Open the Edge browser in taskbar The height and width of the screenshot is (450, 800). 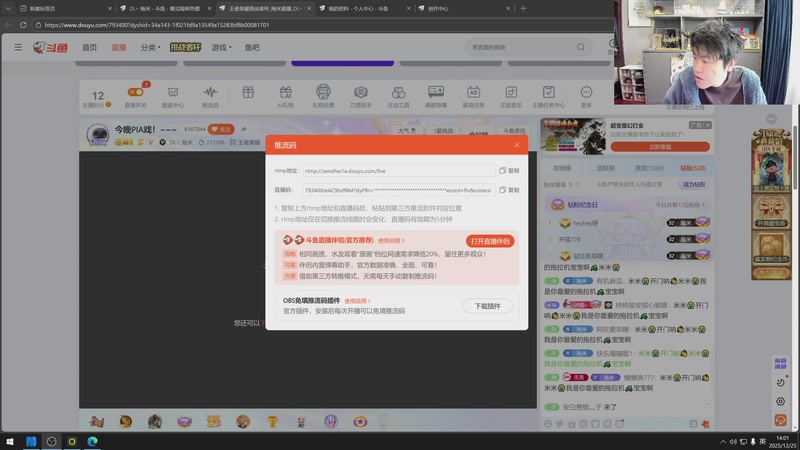click(x=92, y=441)
